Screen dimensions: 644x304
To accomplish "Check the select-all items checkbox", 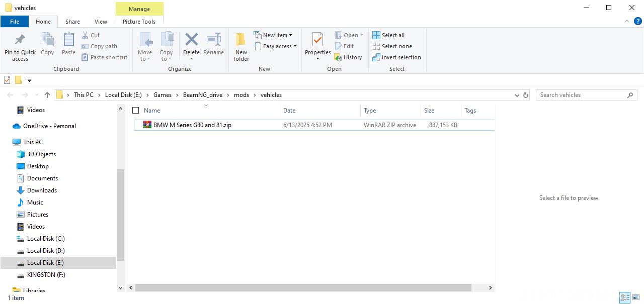I will pyautogui.click(x=135, y=111).
